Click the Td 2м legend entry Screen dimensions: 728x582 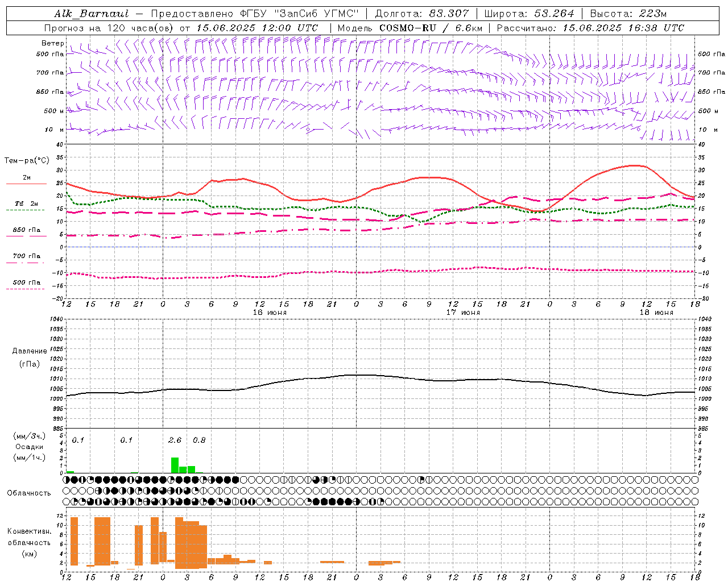tap(26, 203)
